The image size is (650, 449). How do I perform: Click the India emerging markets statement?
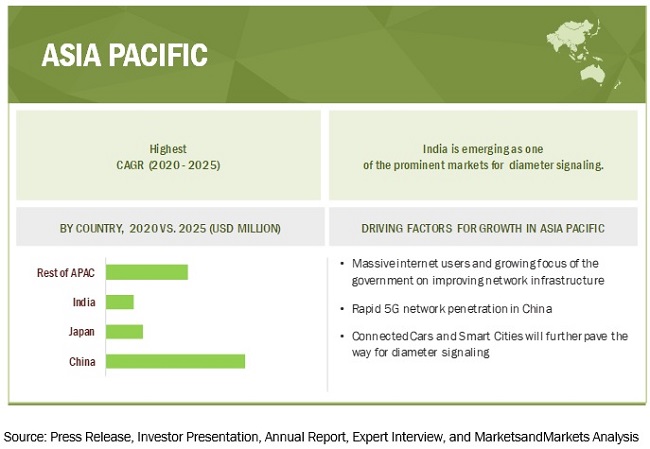[x=483, y=156]
